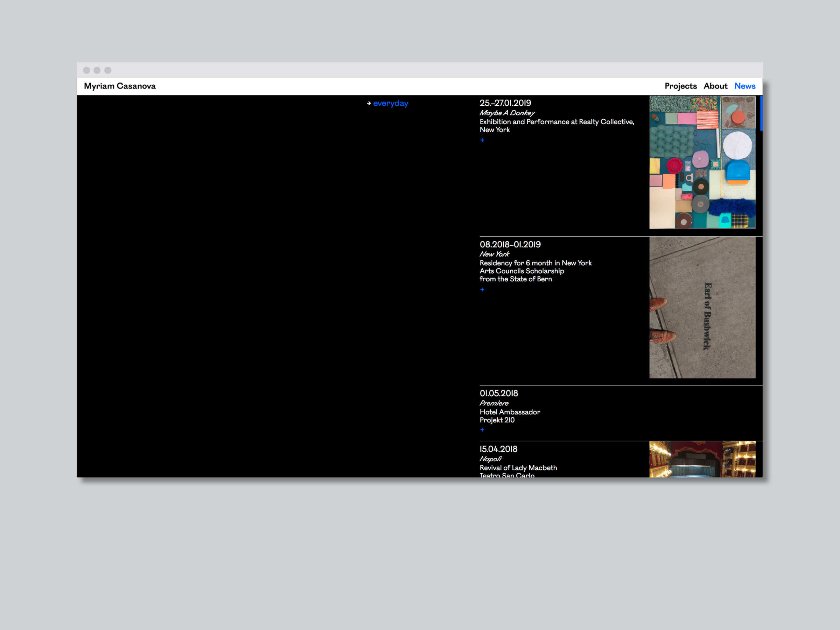The image size is (840, 630).
Task: Open the About page
Action: coord(715,86)
